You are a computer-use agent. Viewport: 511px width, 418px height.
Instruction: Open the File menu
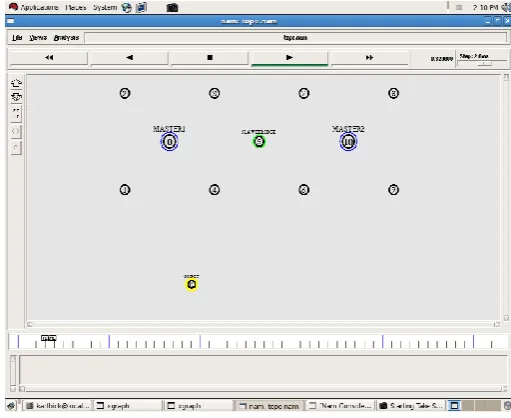pos(17,38)
